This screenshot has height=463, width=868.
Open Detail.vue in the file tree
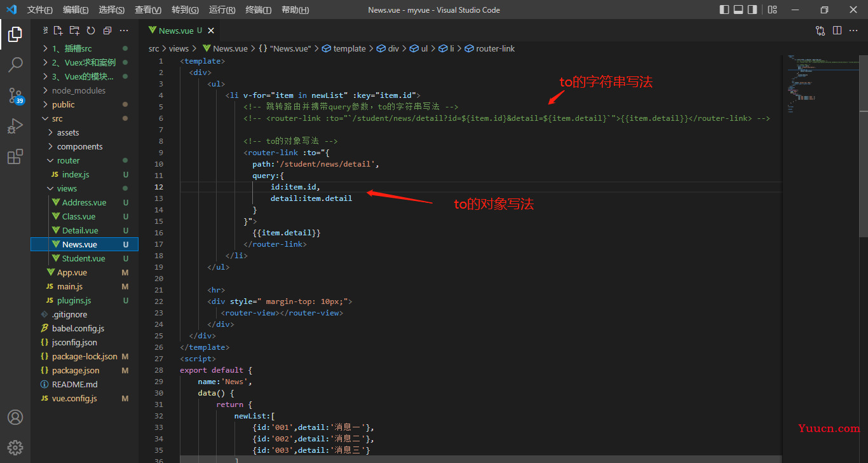coord(84,230)
